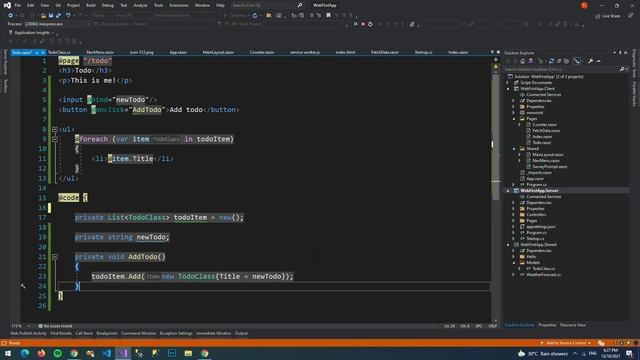Open the Extensions menu

coord(179,5)
